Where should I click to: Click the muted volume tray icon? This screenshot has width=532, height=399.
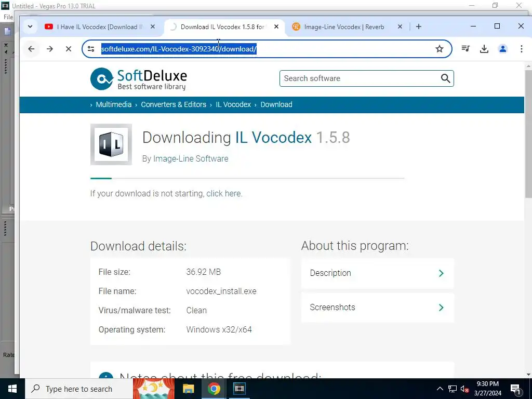(x=465, y=389)
